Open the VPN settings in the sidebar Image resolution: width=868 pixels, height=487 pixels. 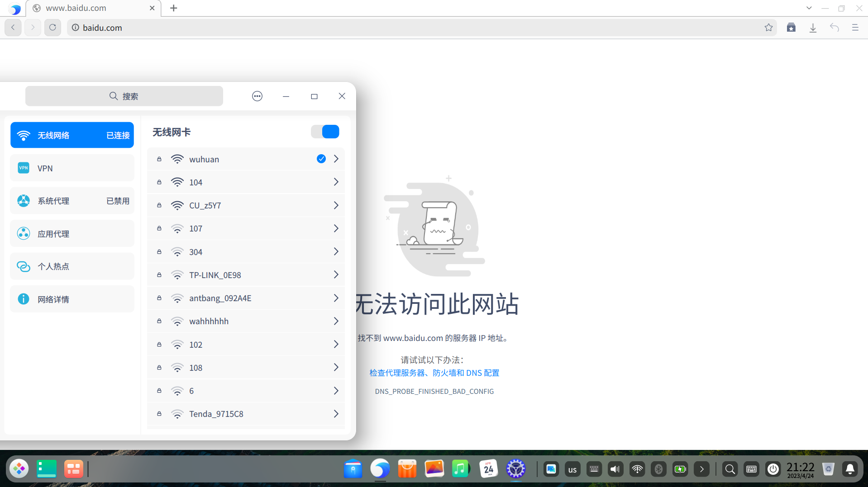click(72, 168)
